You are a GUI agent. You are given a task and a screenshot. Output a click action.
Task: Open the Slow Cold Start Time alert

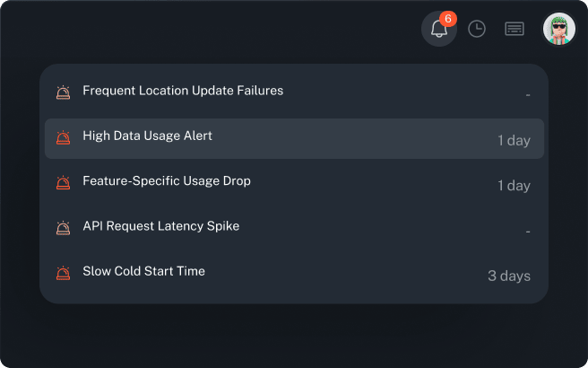click(x=143, y=272)
